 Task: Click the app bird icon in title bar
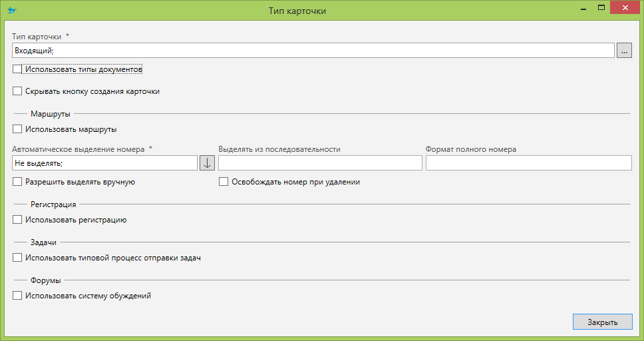11,11
